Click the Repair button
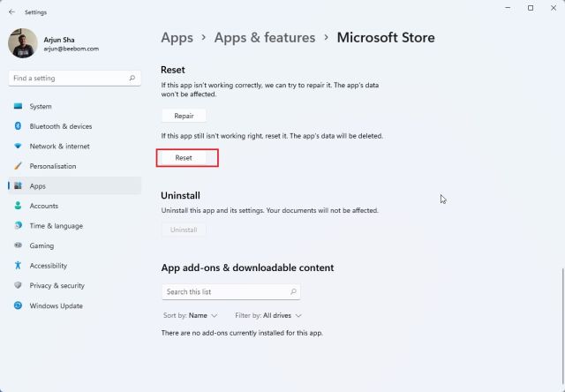565x392 pixels. (x=184, y=116)
